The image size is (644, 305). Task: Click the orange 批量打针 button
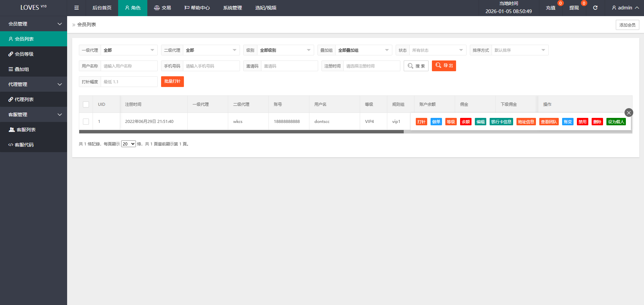[x=172, y=82]
